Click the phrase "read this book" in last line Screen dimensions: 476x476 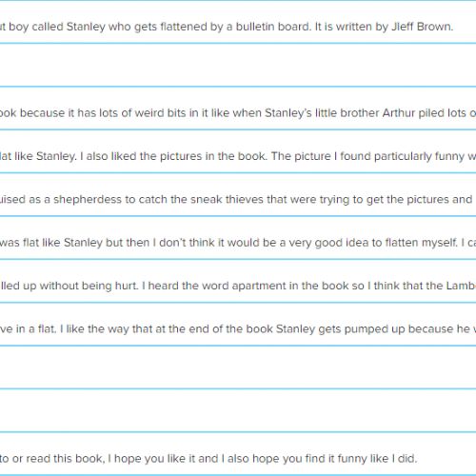coord(64,459)
